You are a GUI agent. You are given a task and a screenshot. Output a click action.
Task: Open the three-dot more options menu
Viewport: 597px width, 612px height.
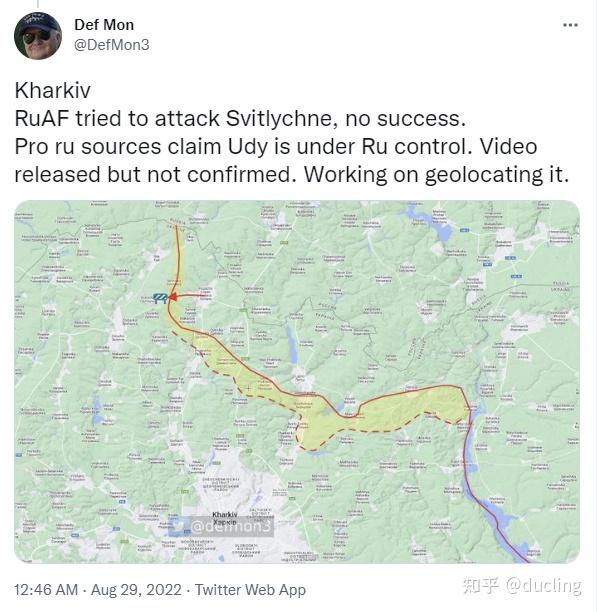point(570,25)
